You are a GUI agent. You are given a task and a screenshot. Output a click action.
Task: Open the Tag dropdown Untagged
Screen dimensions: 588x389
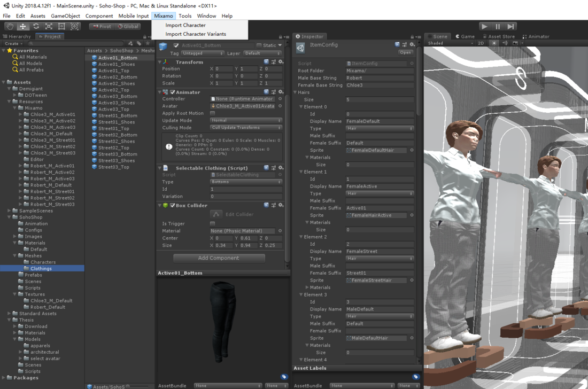click(x=203, y=53)
